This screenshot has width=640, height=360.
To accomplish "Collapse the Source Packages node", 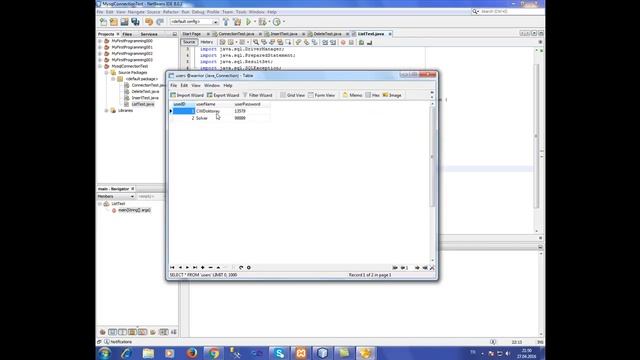I will pos(107,73).
